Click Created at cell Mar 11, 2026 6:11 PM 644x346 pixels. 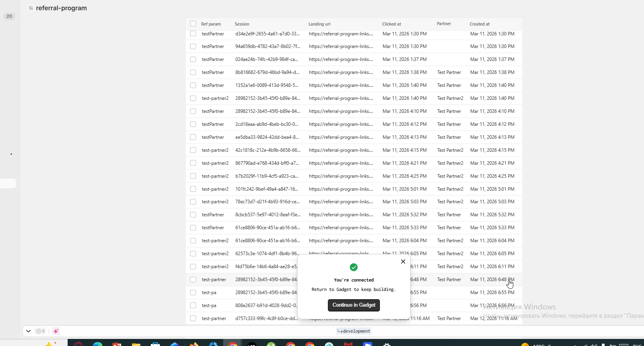coord(492,267)
